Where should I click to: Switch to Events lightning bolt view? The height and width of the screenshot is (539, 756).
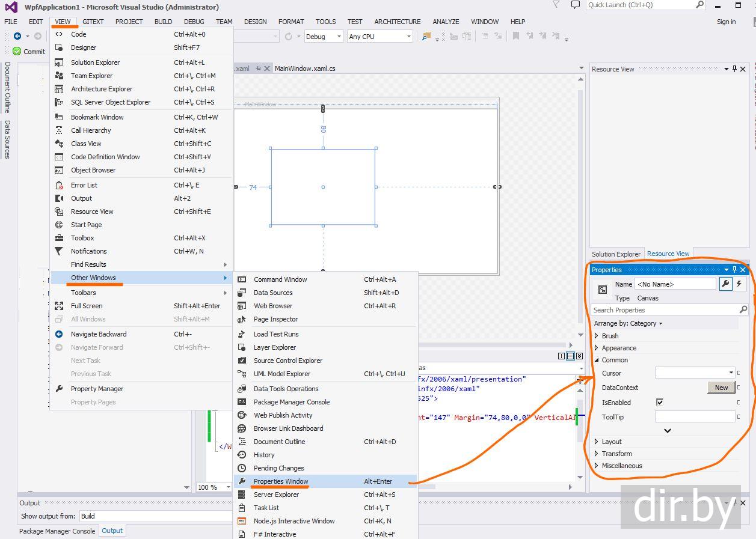click(x=739, y=284)
